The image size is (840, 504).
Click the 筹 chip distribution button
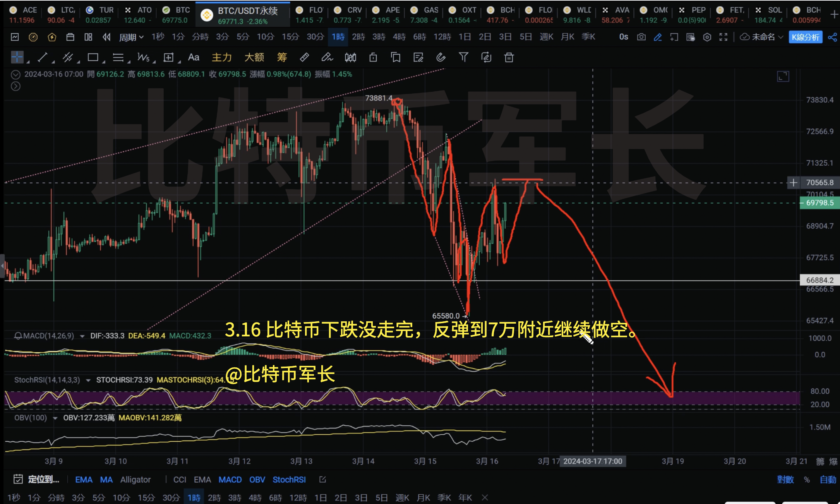tap(282, 58)
